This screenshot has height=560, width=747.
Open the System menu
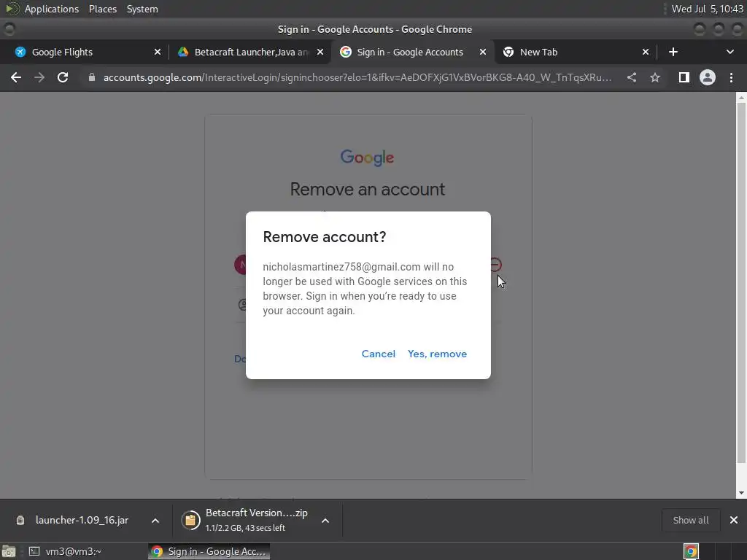tap(142, 9)
